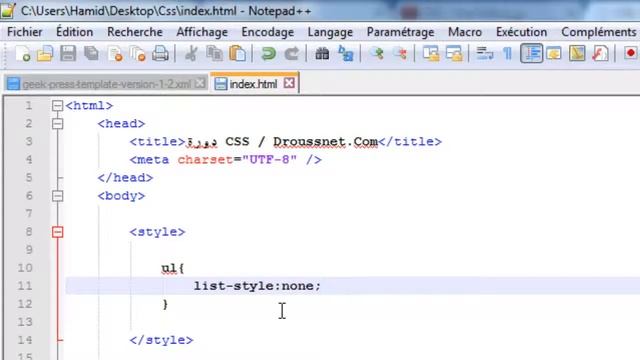Open the Édition menu
Viewport: 640px width, 360px height.
74,32
